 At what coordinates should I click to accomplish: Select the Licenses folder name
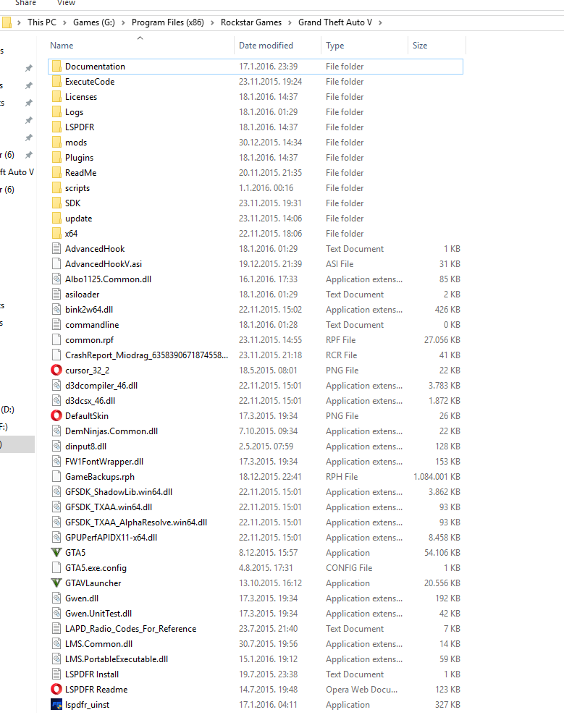pyautogui.click(x=81, y=97)
